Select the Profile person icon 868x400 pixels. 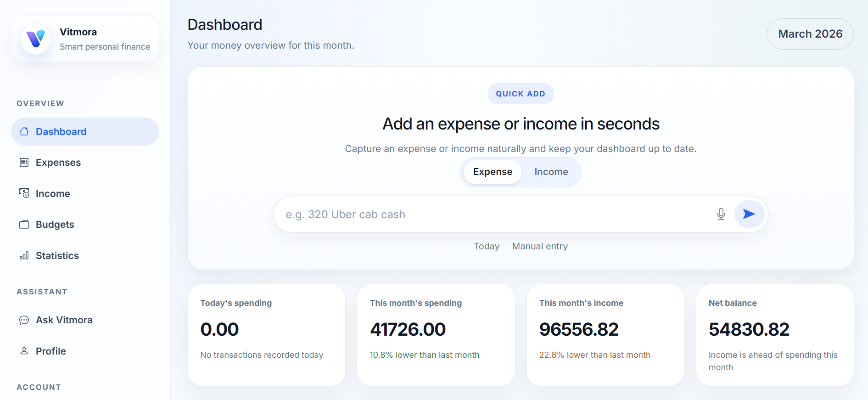click(24, 351)
